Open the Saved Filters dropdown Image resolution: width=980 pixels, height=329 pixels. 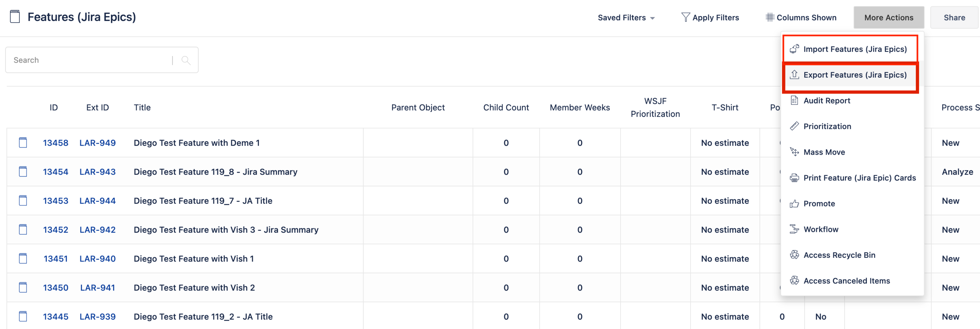pyautogui.click(x=626, y=18)
